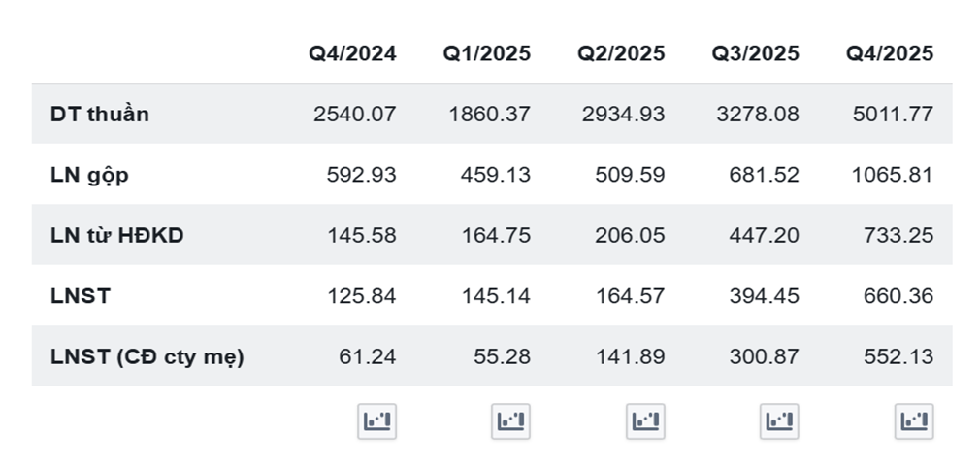This screenshot has height=470, width=980.
Task: Click the Q2/2025 column header
Action: [621, 53]
